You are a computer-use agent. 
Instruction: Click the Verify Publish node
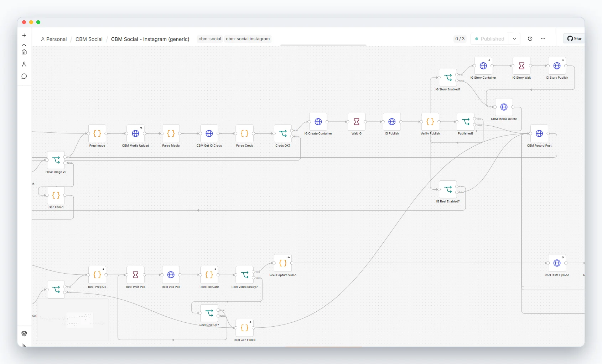430,122
